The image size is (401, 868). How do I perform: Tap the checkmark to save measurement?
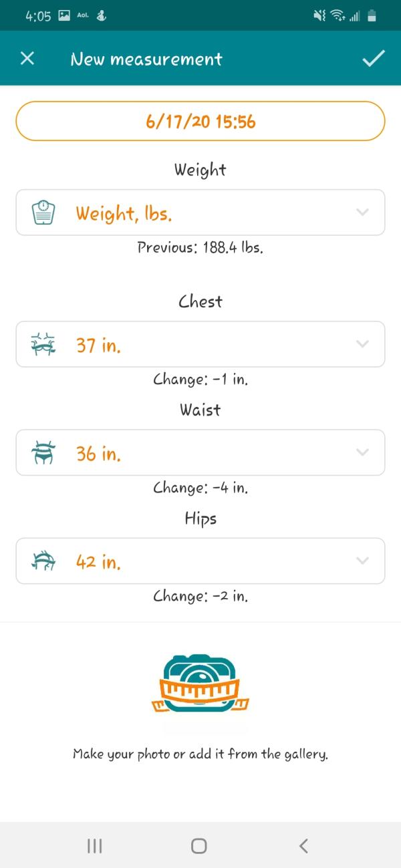(374, 58)
